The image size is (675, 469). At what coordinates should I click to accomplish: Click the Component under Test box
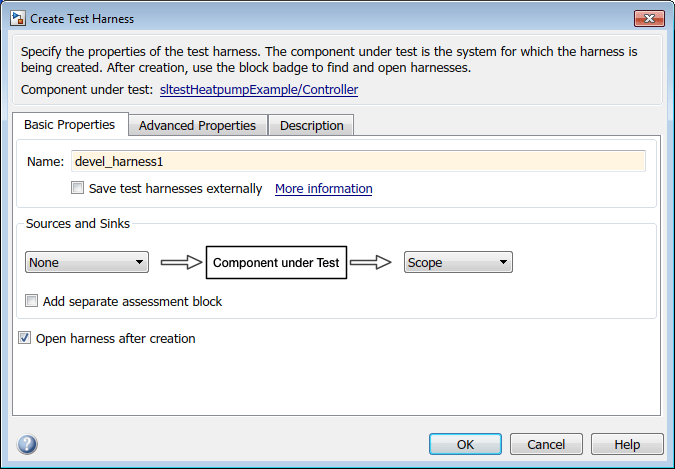276,263
